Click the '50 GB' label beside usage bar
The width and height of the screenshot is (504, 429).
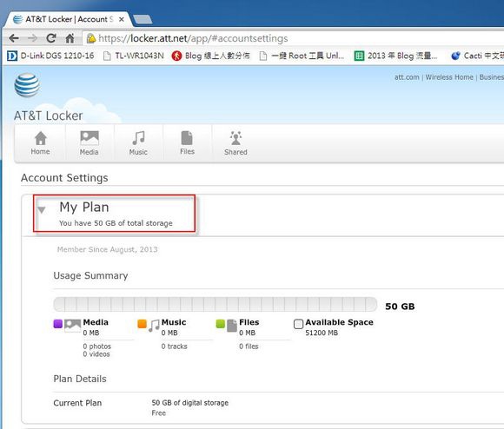point(400,307)
